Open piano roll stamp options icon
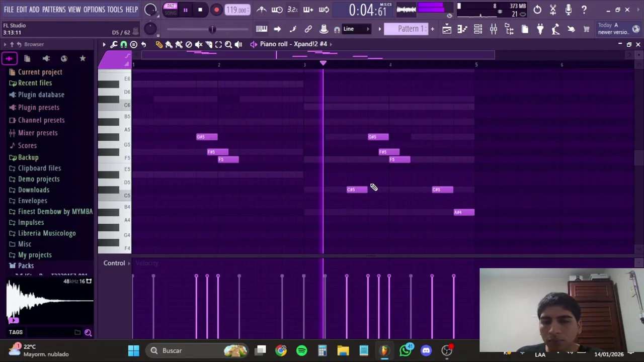Image resolution: width=644 pixels, height=362 pixels. (x=134, y=44)
